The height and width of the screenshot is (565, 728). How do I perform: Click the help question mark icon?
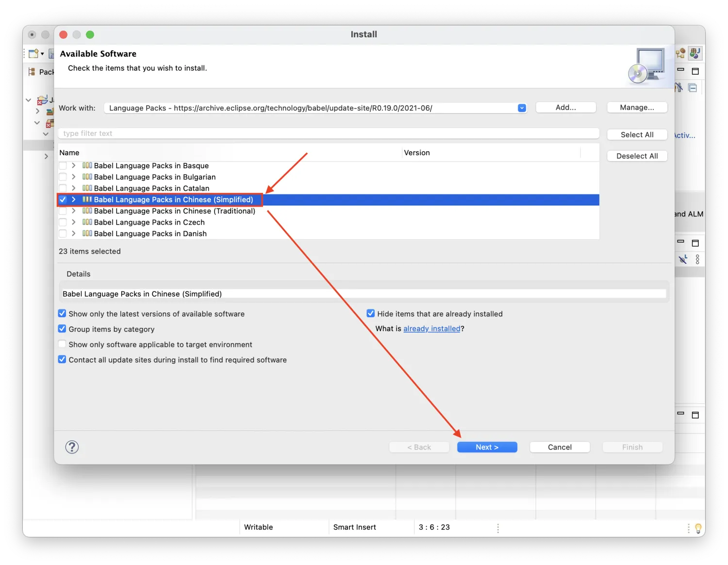click(x=72, y=447)
